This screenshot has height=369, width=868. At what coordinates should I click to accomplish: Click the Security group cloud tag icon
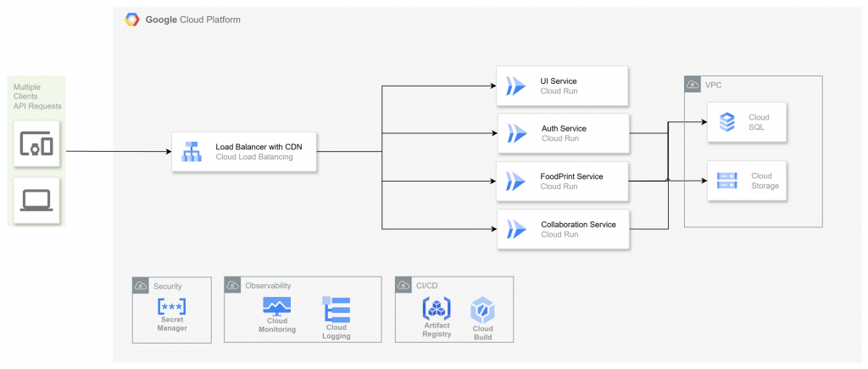point(141,285)
